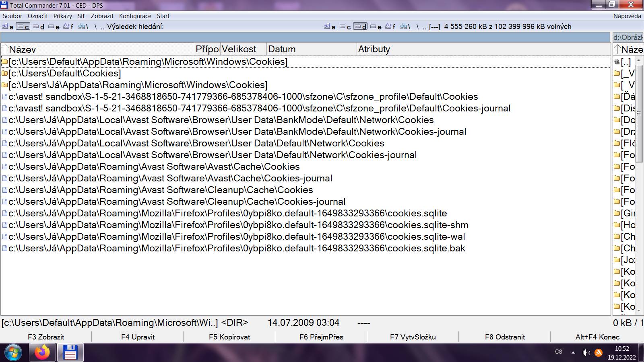Image resolution: width=644 pixels, height=362 pixels.
Task: Select Firefox cookies.sqlite.bak file
Action: [305, 248]
